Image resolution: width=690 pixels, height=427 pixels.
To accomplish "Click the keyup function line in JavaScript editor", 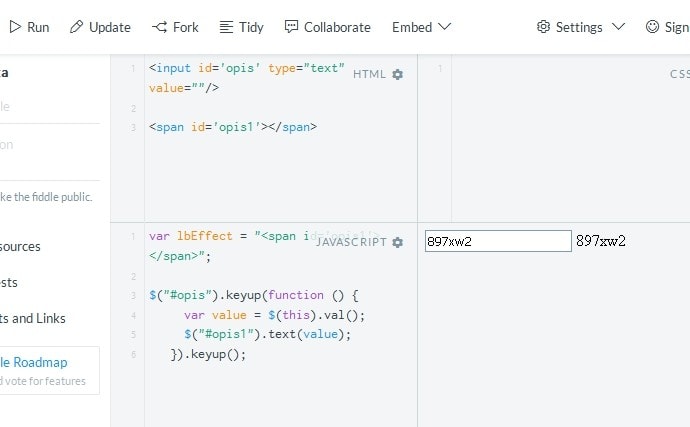I will point(253,295).
